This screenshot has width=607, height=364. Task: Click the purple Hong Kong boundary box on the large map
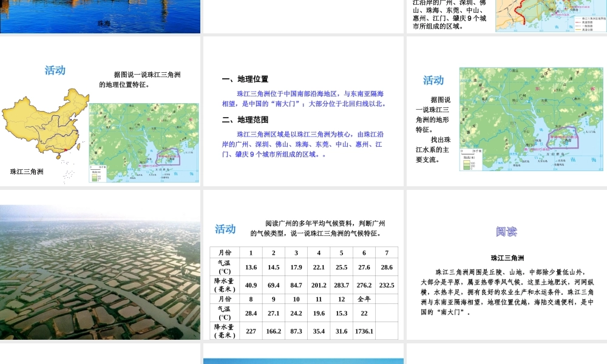[x=564, y=138]
